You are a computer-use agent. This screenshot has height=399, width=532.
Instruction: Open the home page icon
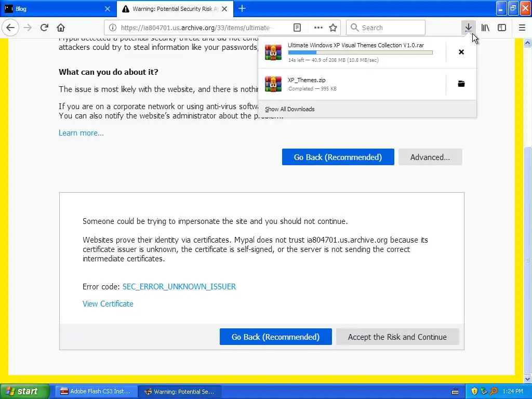click(61, 28)
